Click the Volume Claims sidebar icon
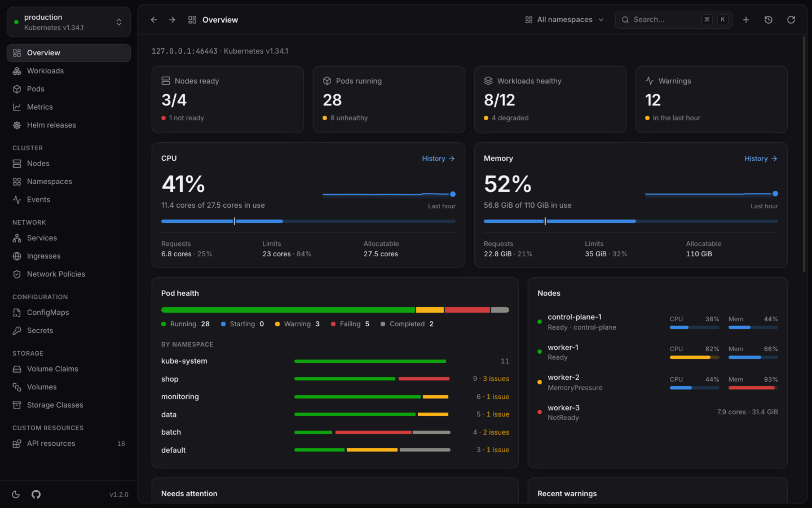 tap(17, 369)
